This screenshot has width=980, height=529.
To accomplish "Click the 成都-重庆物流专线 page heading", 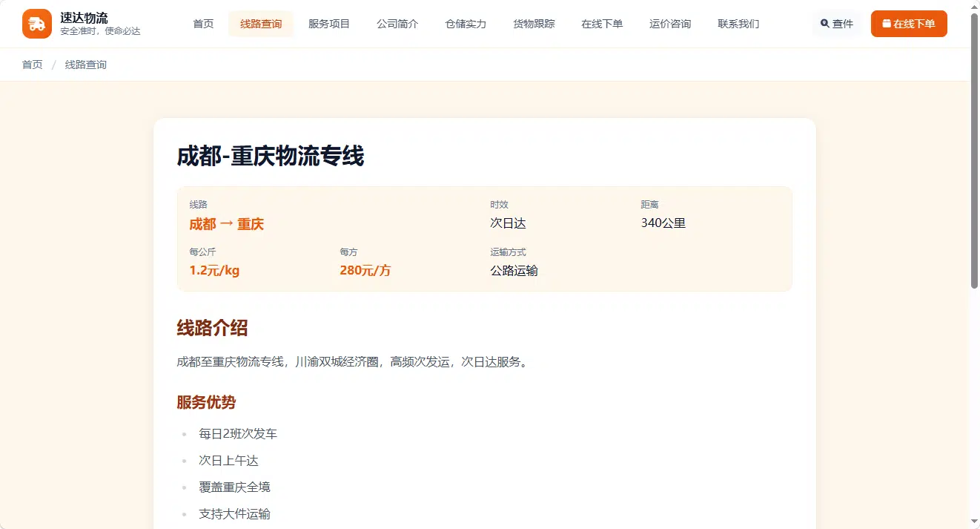I will (271, 157).
